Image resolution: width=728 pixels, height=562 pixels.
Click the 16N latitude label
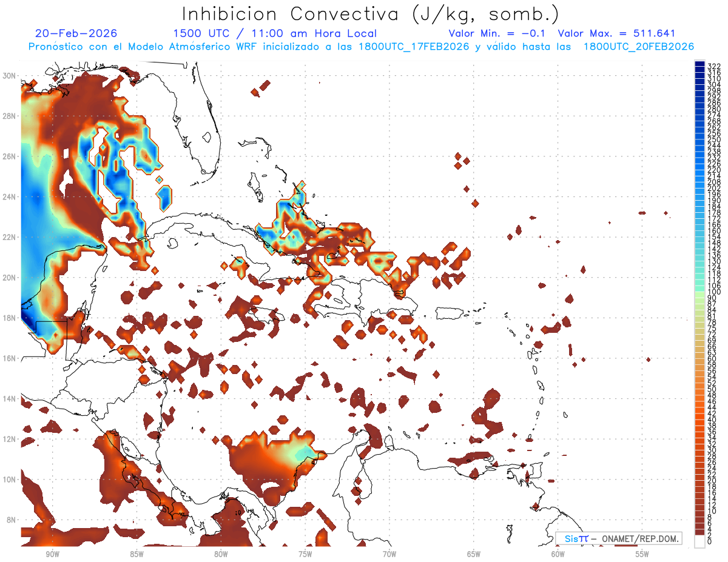click(10, 358)
